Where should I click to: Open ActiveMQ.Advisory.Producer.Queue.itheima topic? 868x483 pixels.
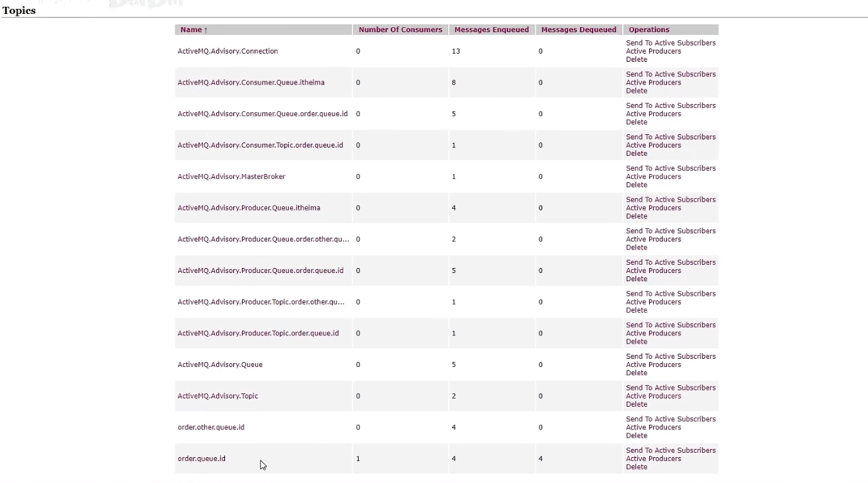point(249,208)
